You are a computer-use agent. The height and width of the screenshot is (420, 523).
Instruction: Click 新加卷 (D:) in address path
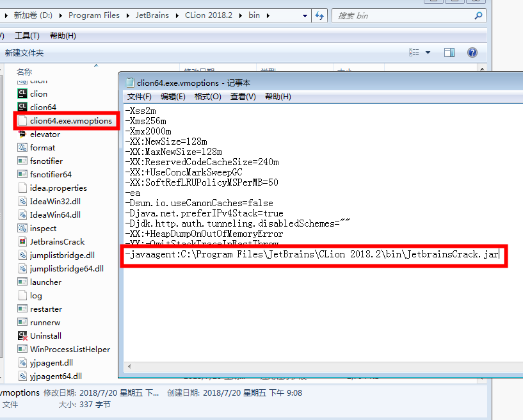point(33,15)
